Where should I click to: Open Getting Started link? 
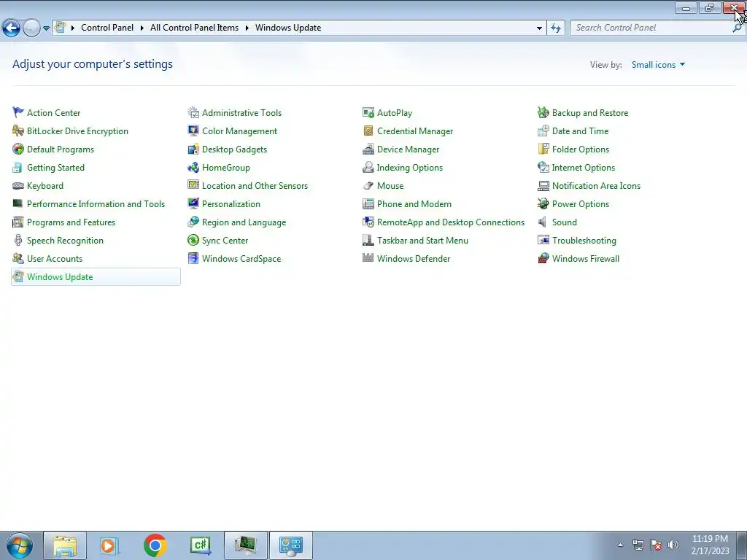pyautogui.click(x=55, y=168)
